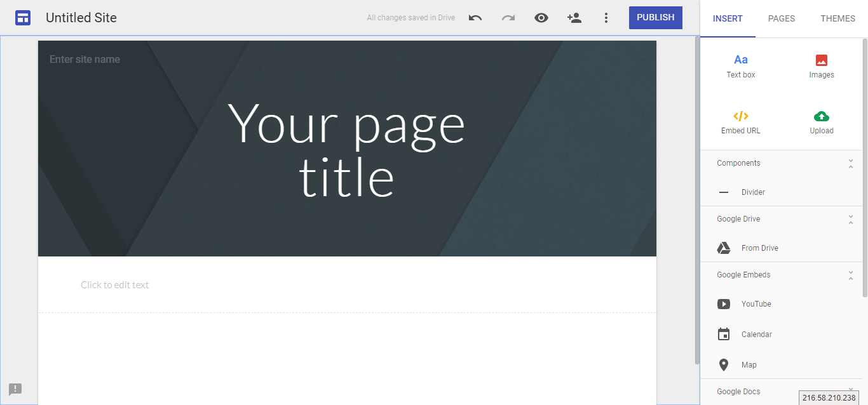Redo the last action
868x405 pixels.
coord(508,18)
